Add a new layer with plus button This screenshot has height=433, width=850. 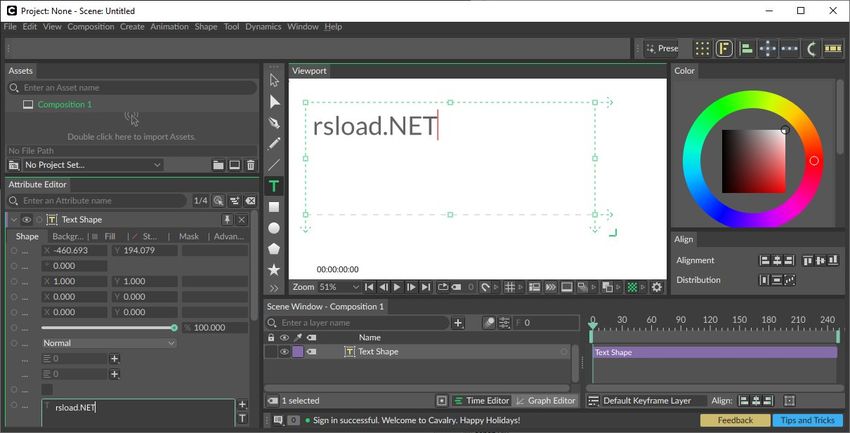[x=458, y=323]
